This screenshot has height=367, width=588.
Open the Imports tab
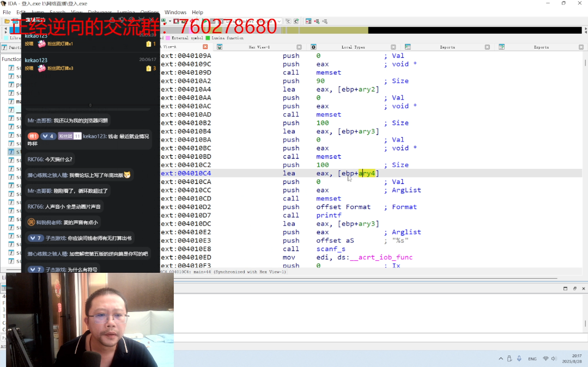(x=447, y=47)
